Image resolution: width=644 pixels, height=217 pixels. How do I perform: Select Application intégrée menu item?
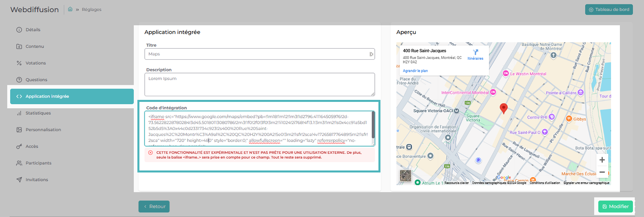pyautogui.click(x=72, y=96)
